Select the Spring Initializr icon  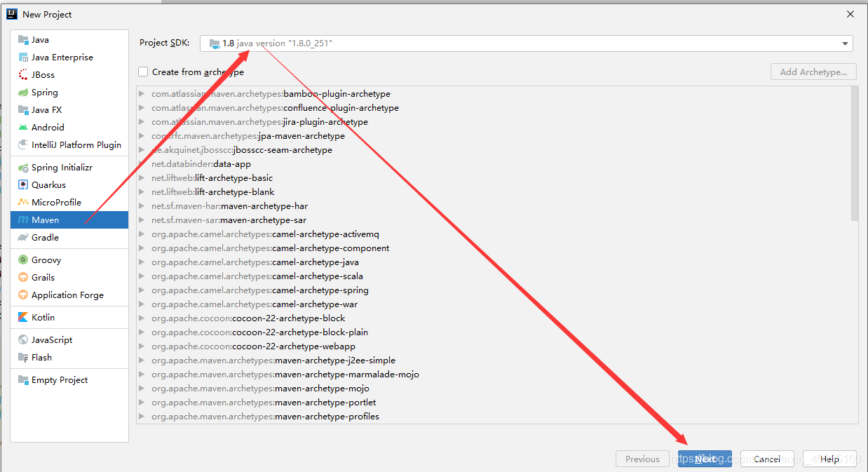[23, 168]
